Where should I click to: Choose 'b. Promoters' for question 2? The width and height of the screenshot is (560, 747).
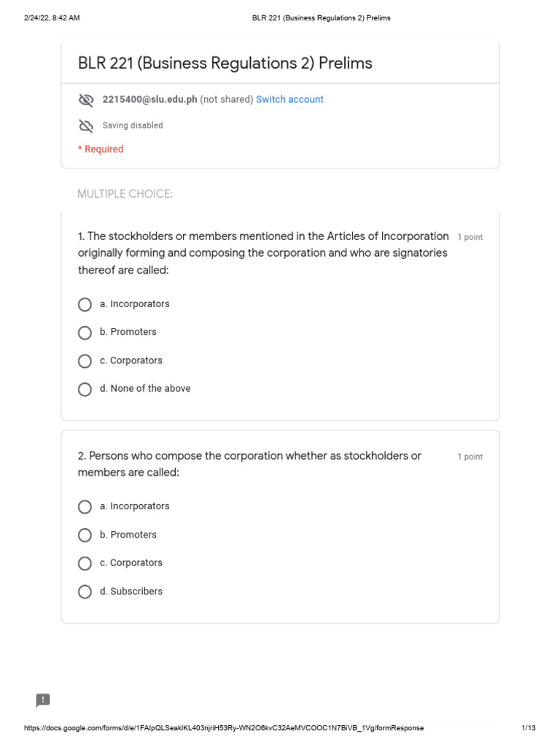[85, 535]
